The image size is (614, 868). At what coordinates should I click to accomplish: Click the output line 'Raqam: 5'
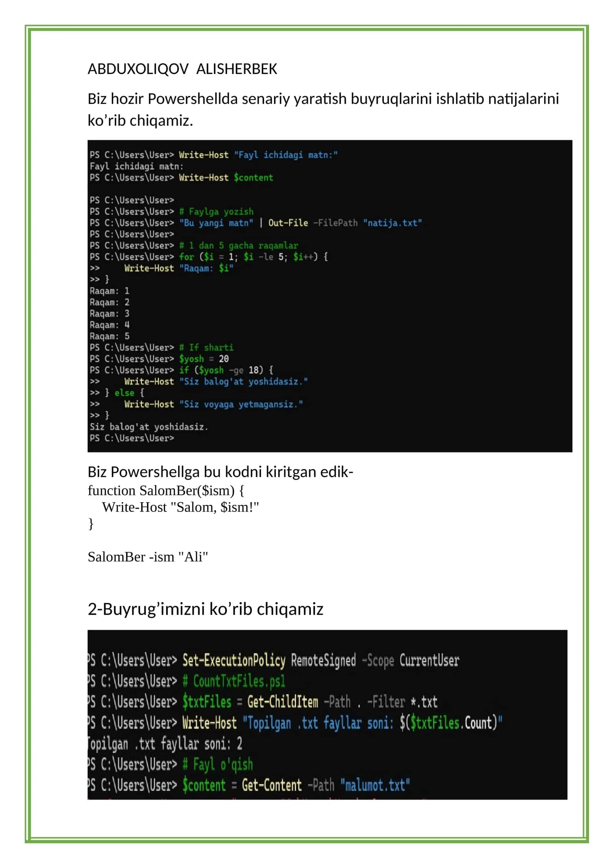pyautogui.click(x=109, y=336)
